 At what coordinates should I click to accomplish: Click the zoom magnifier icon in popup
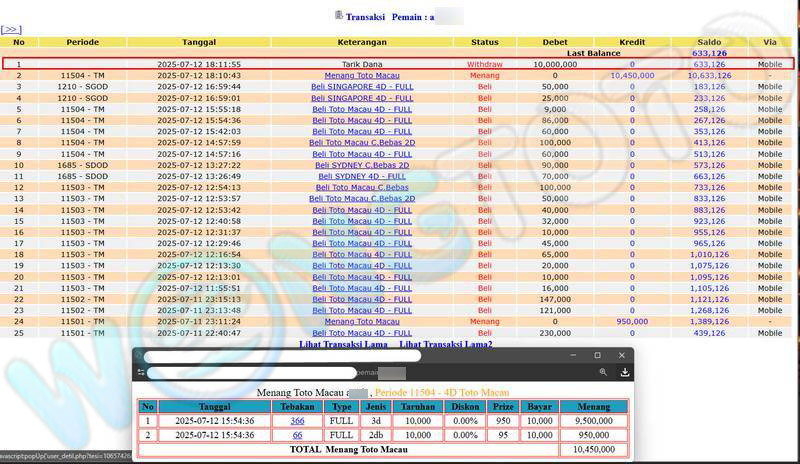[x=603, y=372]
